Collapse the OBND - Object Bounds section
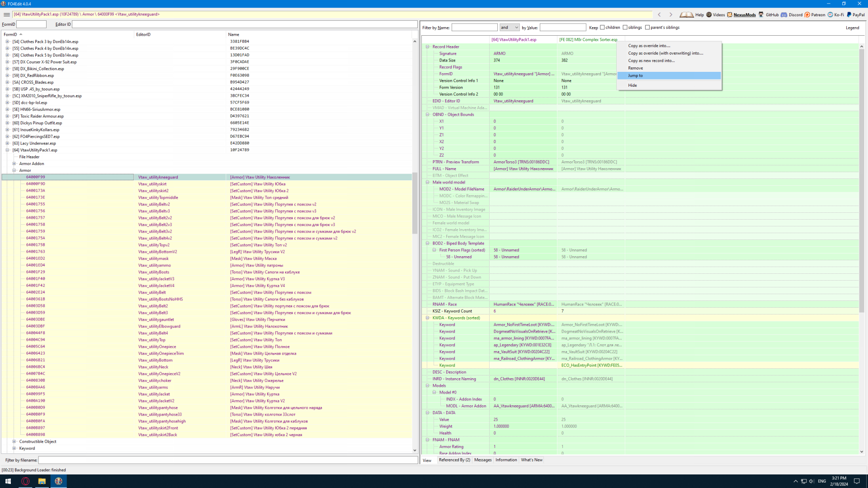The width and height of the screenshot is (868, 488). pos(428,114)
